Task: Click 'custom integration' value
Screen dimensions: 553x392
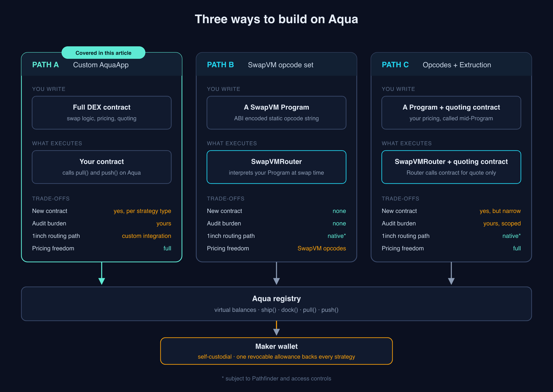Action: pos(147,236)
